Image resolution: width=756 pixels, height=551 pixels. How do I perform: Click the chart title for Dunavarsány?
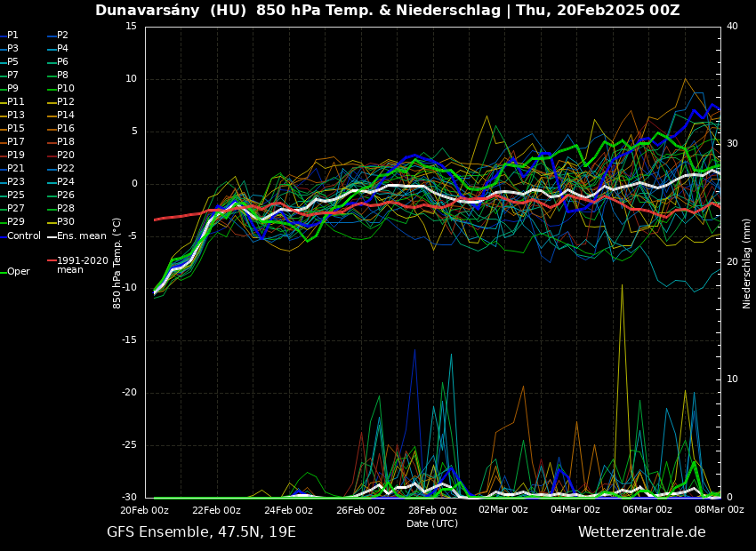tap(387, 11)
